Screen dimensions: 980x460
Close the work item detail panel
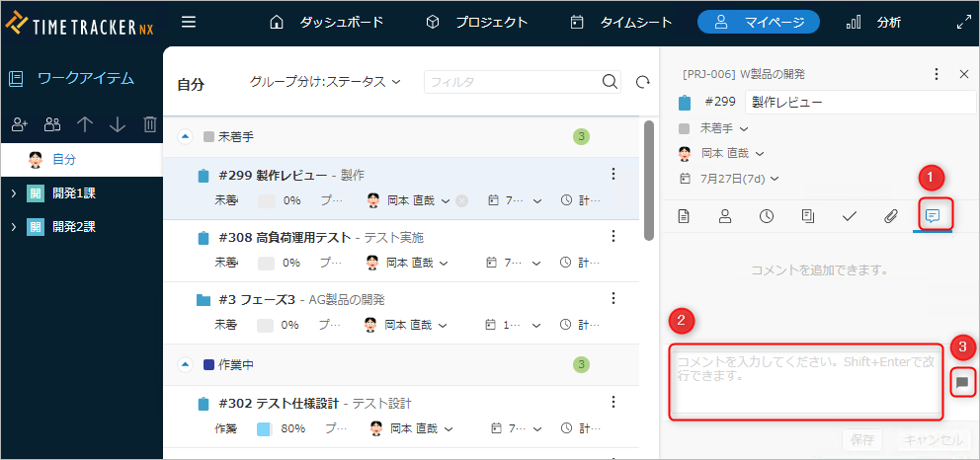point(964,74)
